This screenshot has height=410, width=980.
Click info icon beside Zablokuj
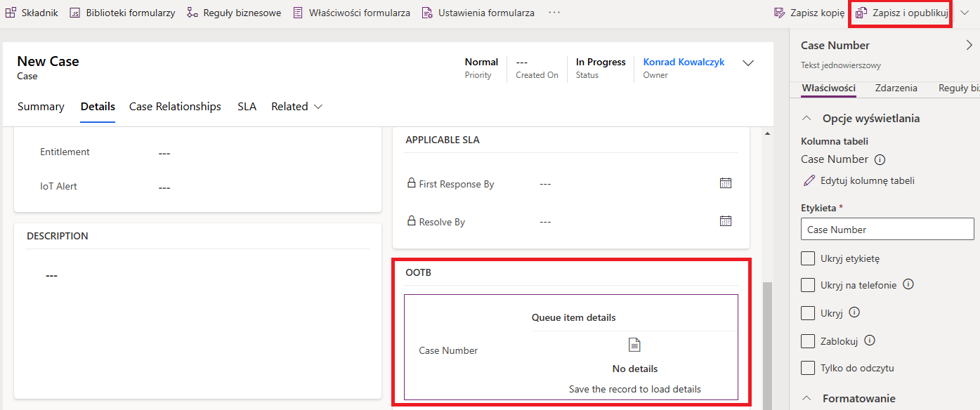pyautogui.click(x=870, y=340)
